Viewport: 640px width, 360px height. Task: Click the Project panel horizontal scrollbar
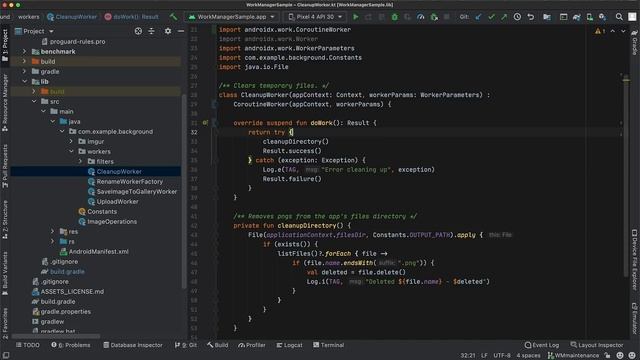point(56,336)
